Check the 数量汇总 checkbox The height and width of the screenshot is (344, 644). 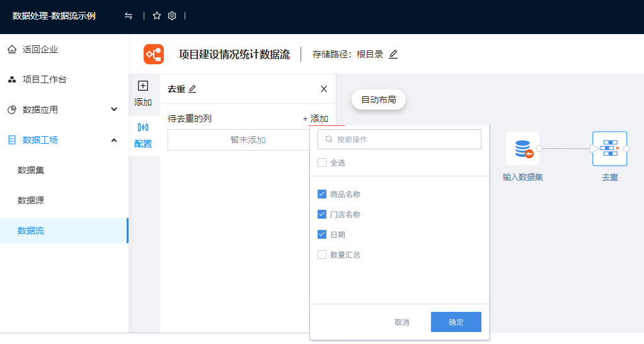[322, 255]
